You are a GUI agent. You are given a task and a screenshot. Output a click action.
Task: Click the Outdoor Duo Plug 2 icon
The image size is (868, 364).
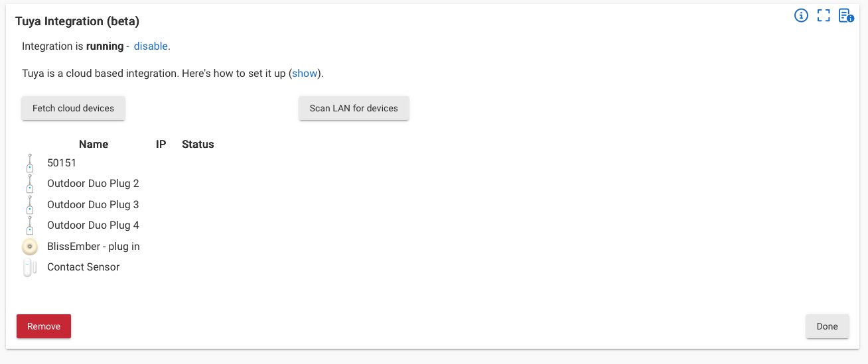(x=30, y=184)
